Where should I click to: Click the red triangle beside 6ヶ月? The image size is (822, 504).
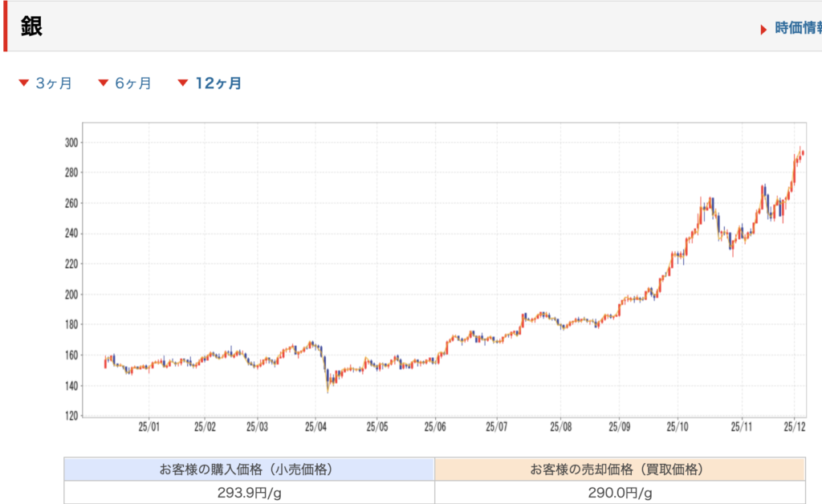tap(103, 83)
